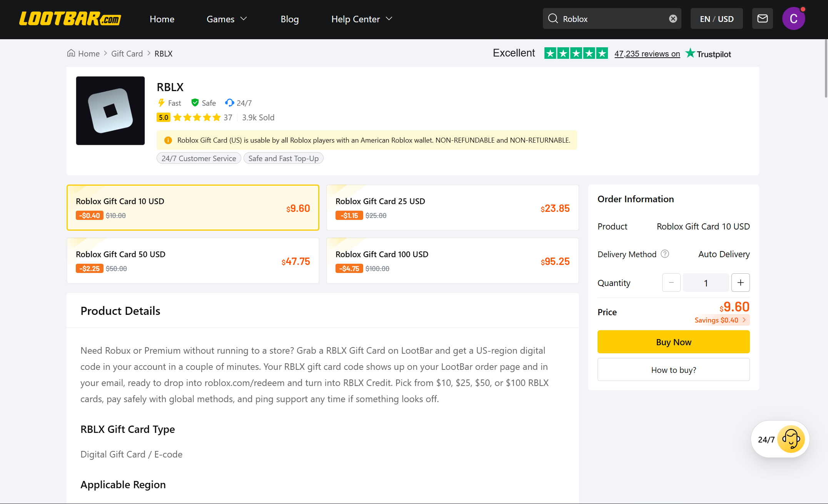
Task: Expand the Help Center dropdown
Action: [362, 19]
